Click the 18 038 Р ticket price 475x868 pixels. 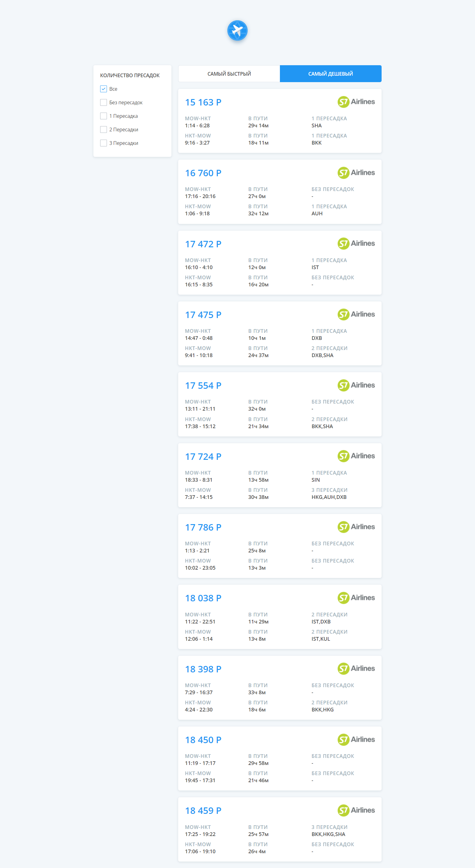[x=203, y=598]
